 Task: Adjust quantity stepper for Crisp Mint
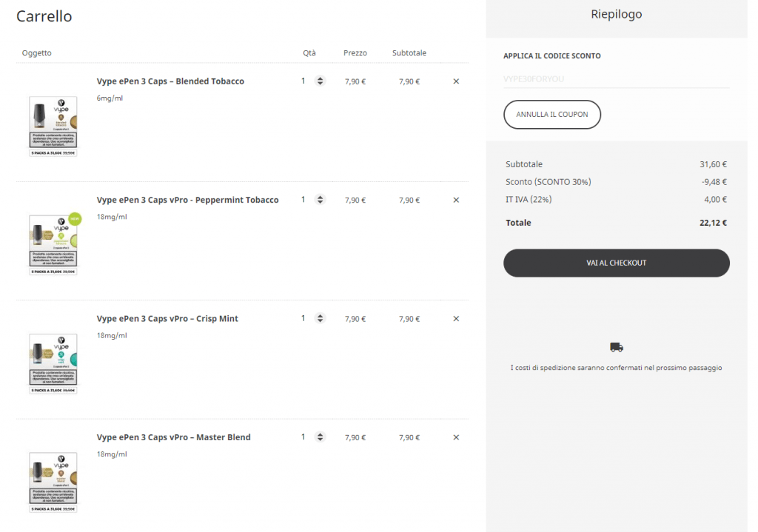[320, 319]
